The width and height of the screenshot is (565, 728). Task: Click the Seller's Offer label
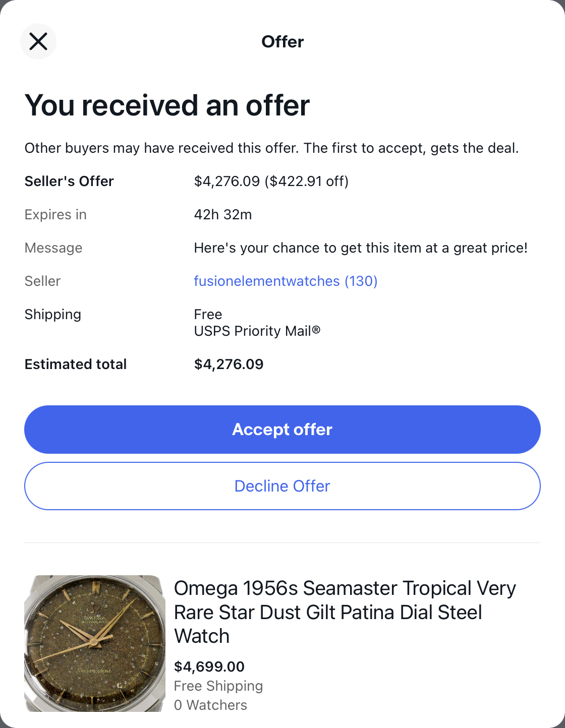69,181
